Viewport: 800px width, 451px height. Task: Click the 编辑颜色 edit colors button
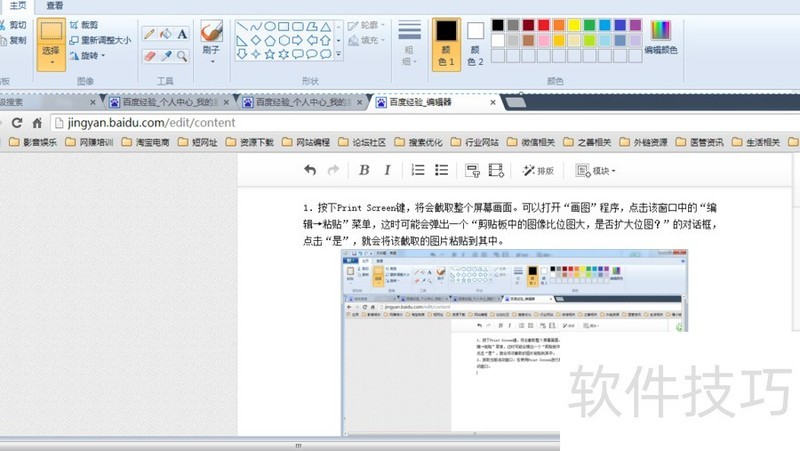tap(661, 37)
